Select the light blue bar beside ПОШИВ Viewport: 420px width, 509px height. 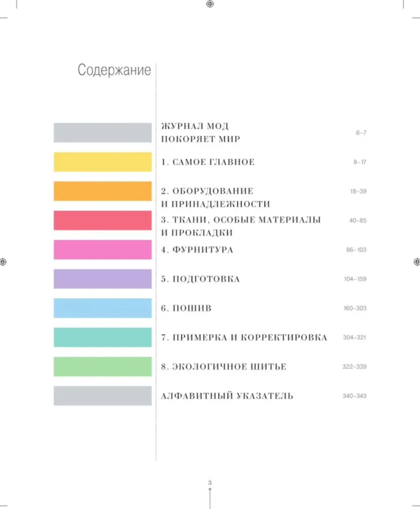click(x=103, y=308)
